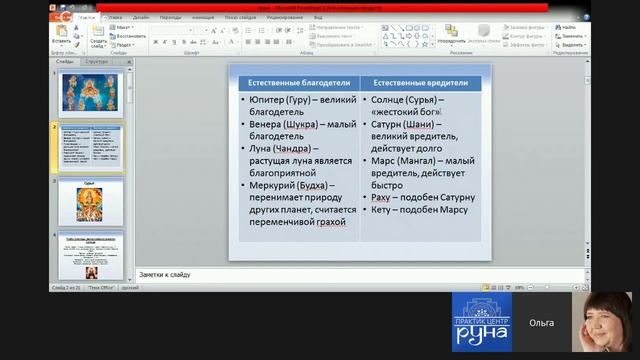Align text left
The width and height of the screenshot is (640, 360).
tap(248, 42)
